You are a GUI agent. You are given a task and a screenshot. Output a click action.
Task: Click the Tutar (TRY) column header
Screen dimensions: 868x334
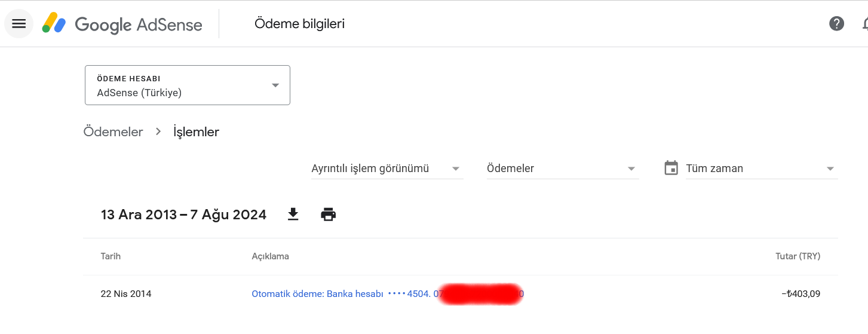click(798, 256)
